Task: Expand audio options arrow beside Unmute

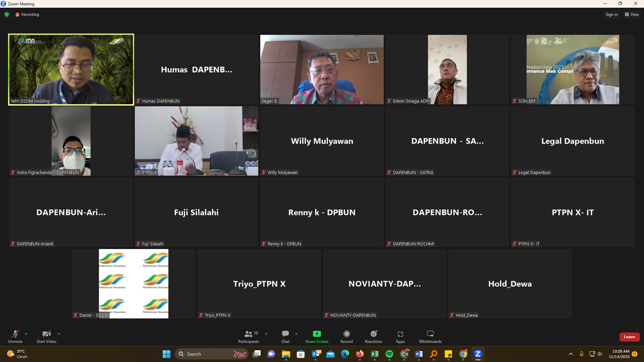Action: pyautogui.click(x=26, y=334)
